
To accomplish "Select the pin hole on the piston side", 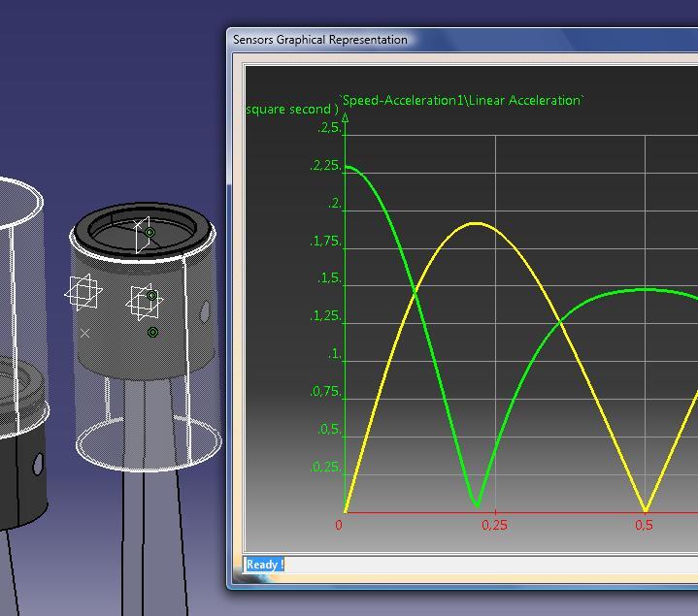I will click(x=205, y=311).
